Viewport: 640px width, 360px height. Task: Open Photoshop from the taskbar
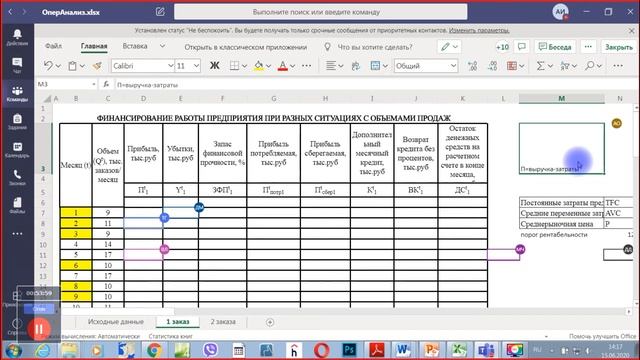[349, 350]
